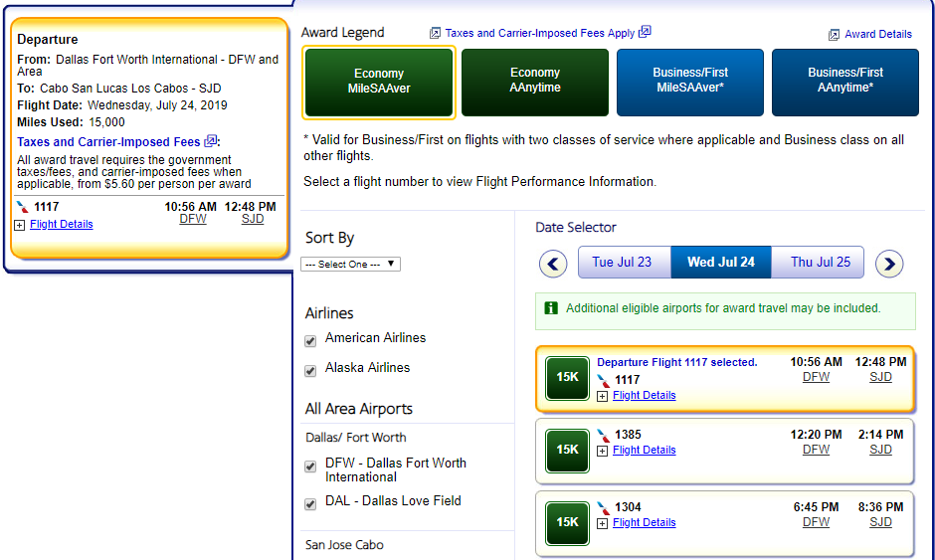
Task: Open Taxes and Carrier-Imposed Fees link in Departure panel
Action: 108,142
